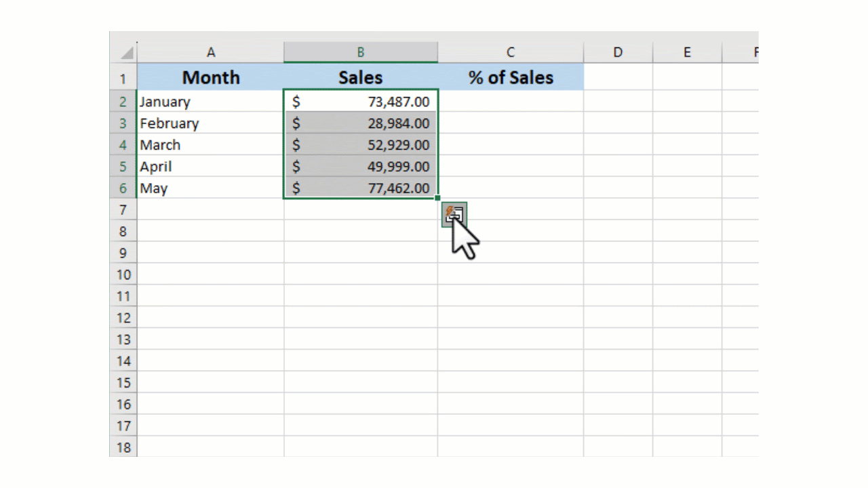Select row 8 header
Image resolution: width=868 pixels, height=488 pixels.
click(123, 232)
